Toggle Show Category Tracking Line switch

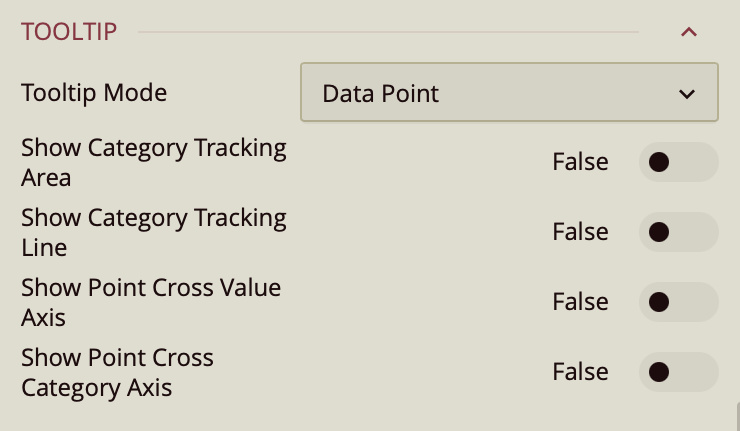pos(678,232)
